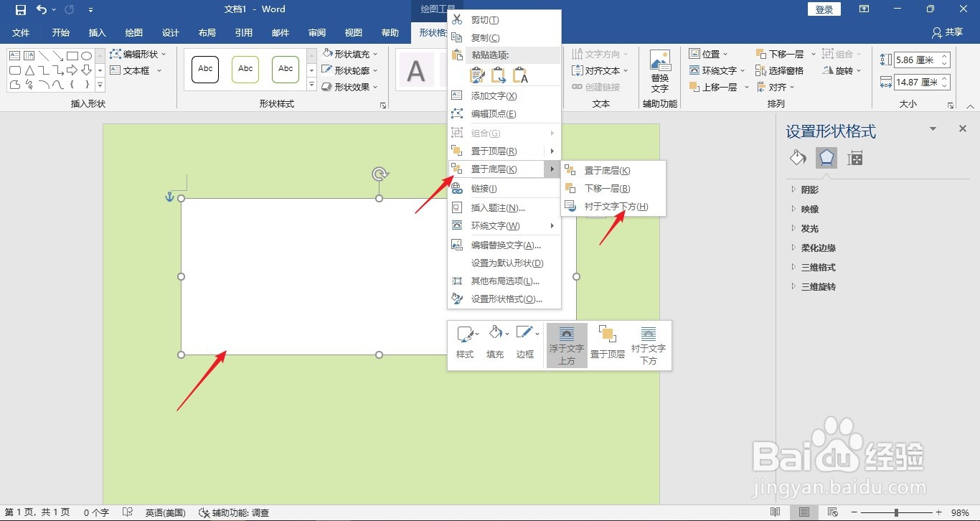980x521 pixels.
Task: Choose 衬于文字下方 from the submenu
Action: point(618,206)
